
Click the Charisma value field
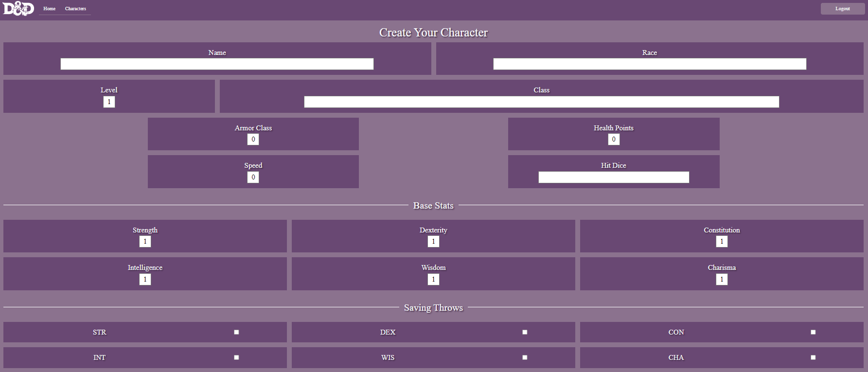click(x=722, y=279)
